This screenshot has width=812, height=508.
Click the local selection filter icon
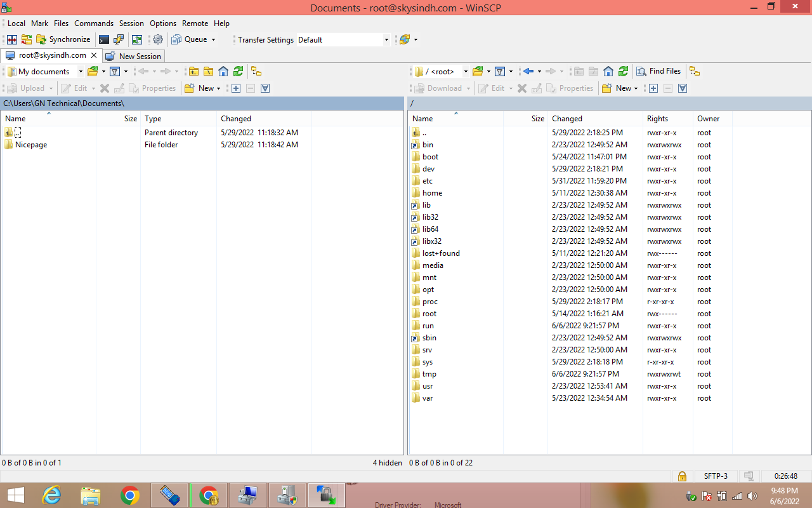[x=265, y=88]
